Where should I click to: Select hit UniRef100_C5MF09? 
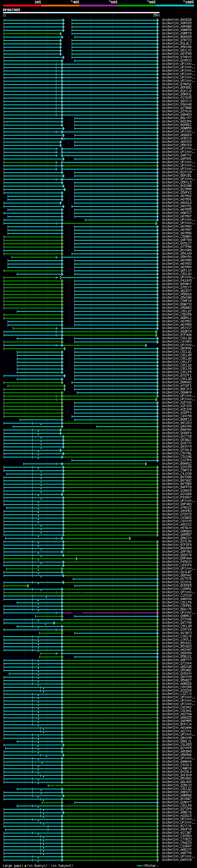[x=177, y=301]
